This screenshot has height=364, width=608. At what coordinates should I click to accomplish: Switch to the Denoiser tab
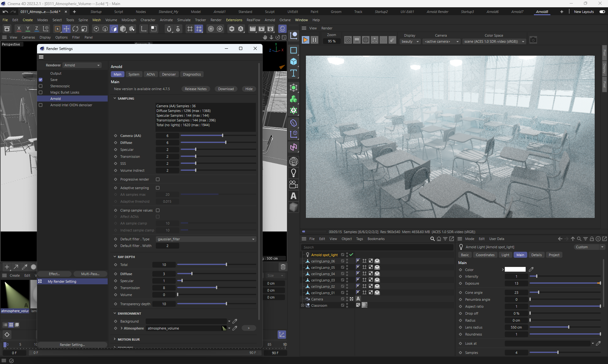pyautogui.click(x=169, y=74)
